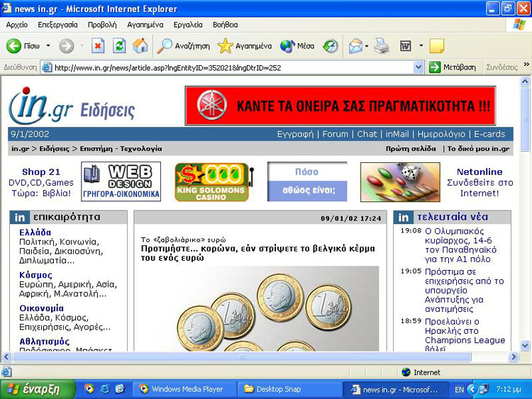Click the Εγγραφή link
The height and width of the screenshot is (399, 532).
point(296,134)
